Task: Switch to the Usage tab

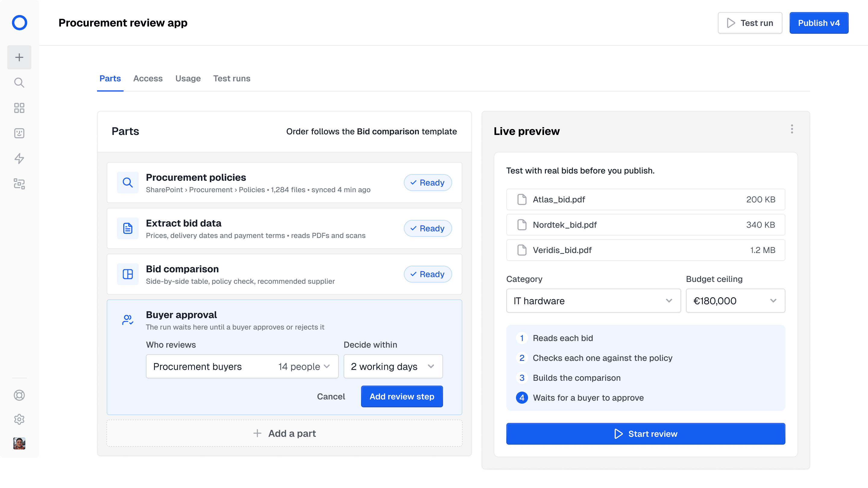Action: point(188,78)
